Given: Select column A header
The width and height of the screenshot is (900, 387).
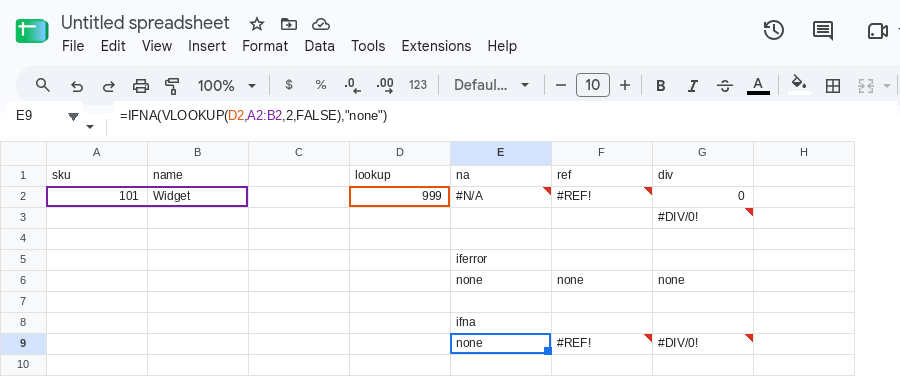Looking at the screenshot, I should pos(97,153).
